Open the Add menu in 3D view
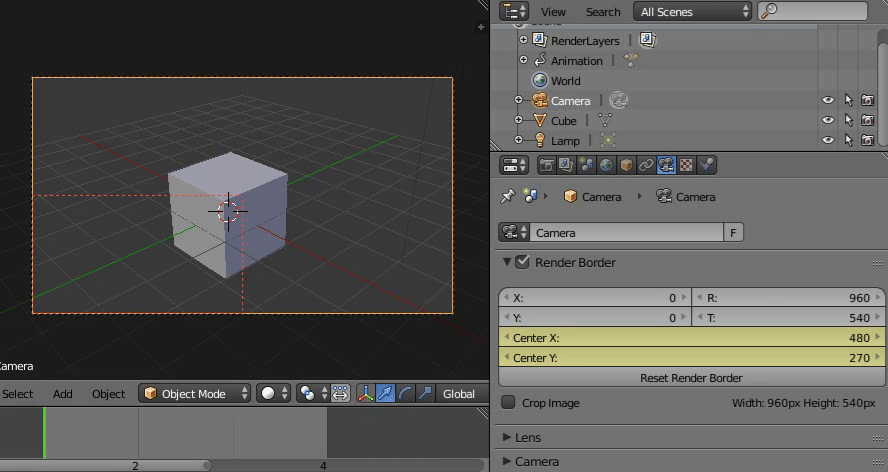 pyautogui.click(x=63, y=393)
